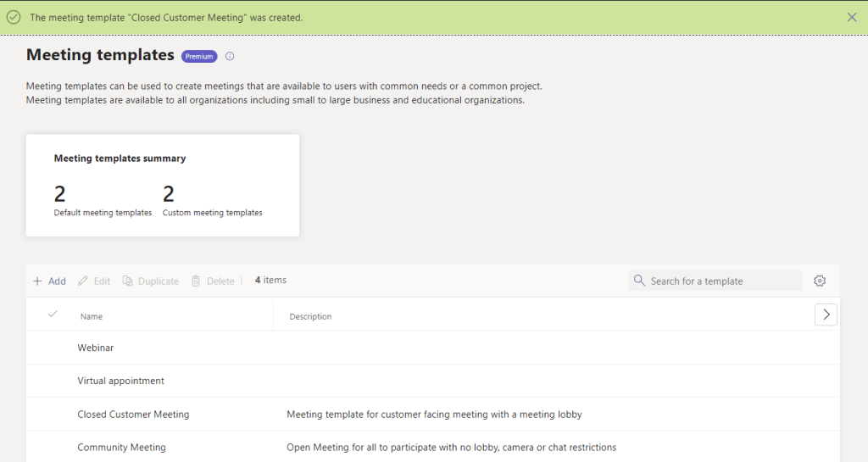The width and height of the screenshot is (868, 462).
Task: Click the Duplicate icon in toolbar
Action: click(x=128, y=281)
